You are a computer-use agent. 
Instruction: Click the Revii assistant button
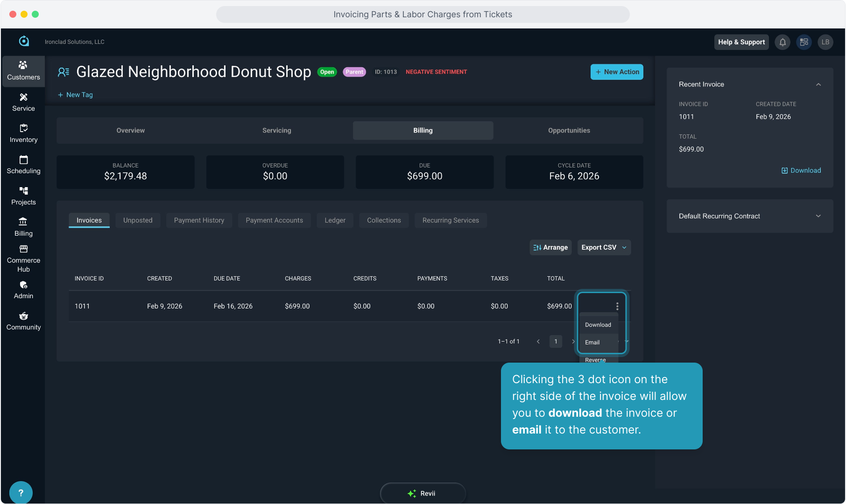(423, 493)
